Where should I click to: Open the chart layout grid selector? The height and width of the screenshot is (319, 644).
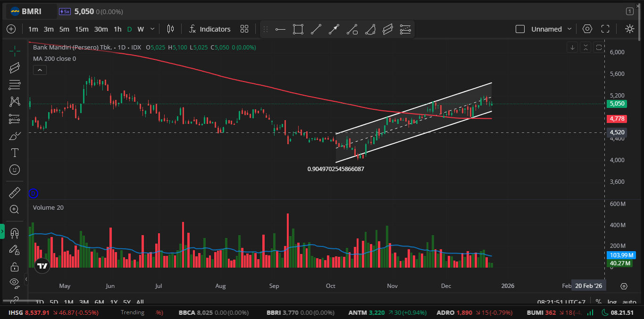[244, 29]
